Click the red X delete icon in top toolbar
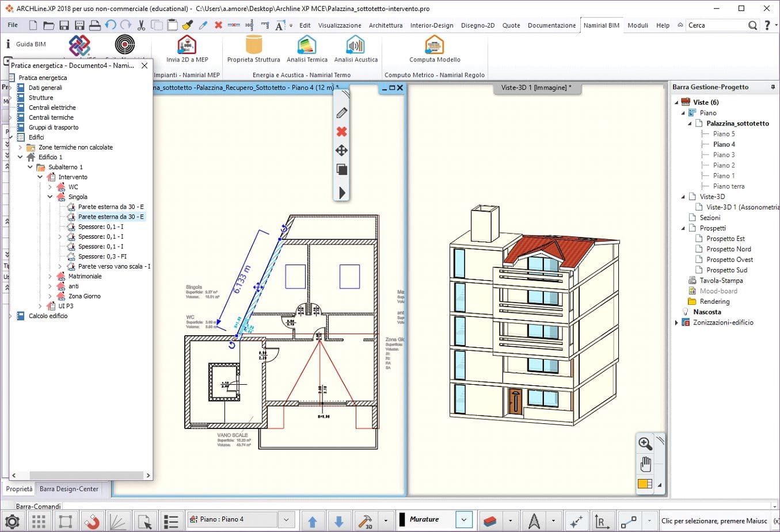The height and width of the screenshot is (532, 780). 218,25
